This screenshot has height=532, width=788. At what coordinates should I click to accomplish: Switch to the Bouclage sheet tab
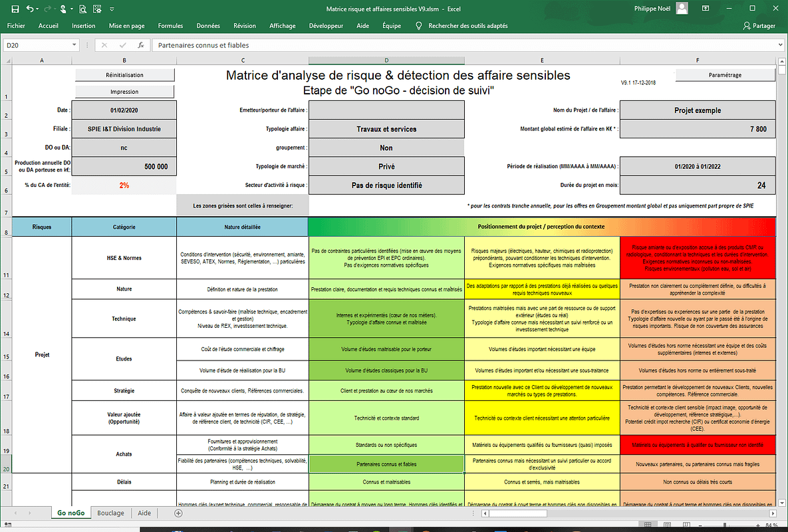point(110,513)
